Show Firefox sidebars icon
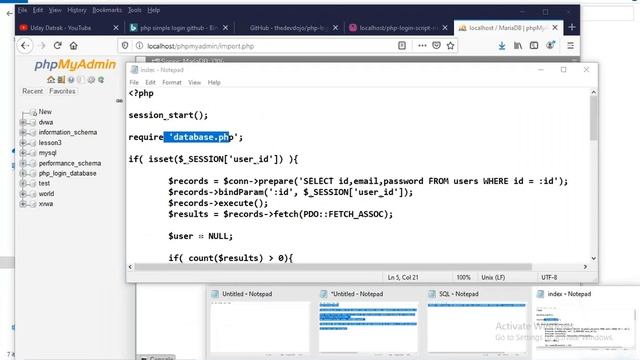This screenshot has width=640, height=360. [534, 46]
